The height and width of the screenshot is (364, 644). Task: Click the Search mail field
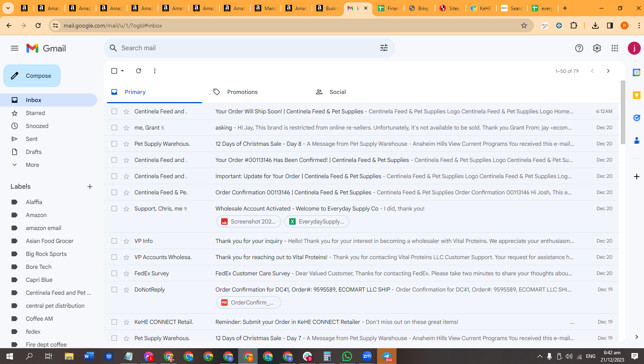[249, 48]
